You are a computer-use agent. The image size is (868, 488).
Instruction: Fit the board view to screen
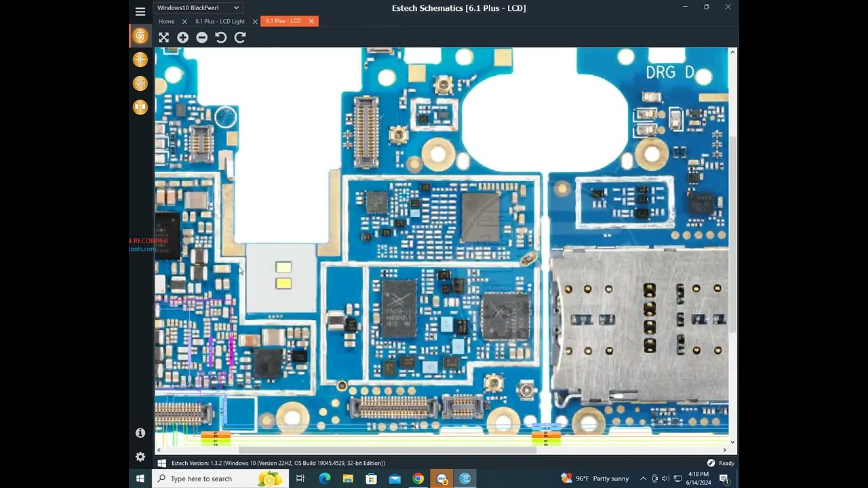163,38
